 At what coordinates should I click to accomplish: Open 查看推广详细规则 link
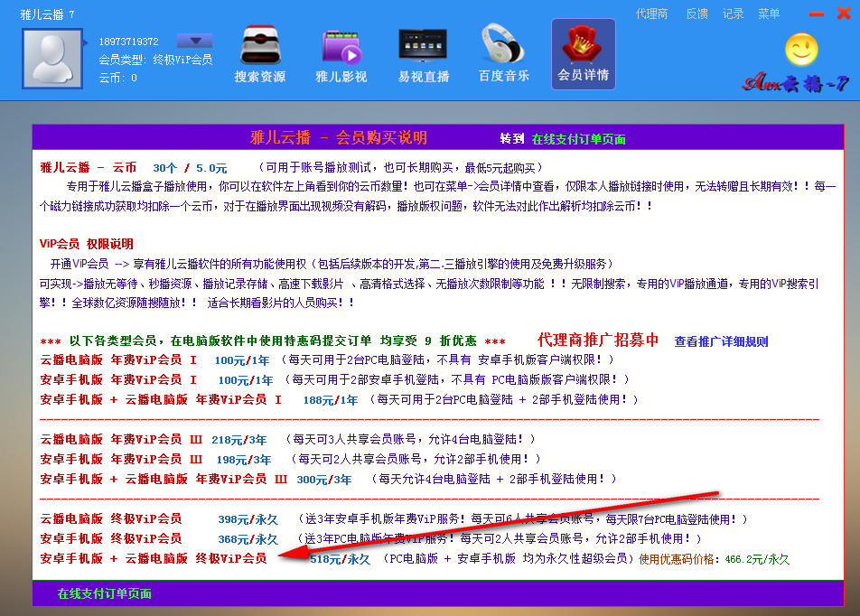click(721, 341)
